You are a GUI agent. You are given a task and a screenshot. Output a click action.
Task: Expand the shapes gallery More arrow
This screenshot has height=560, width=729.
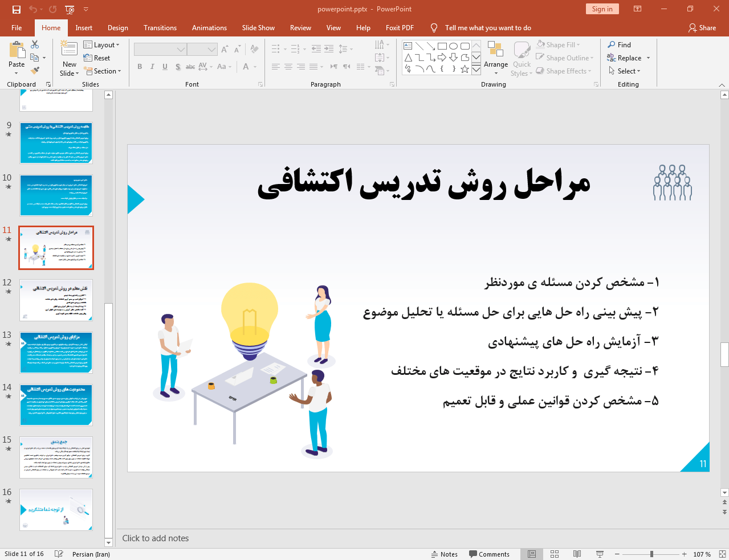tap(476, 69)
